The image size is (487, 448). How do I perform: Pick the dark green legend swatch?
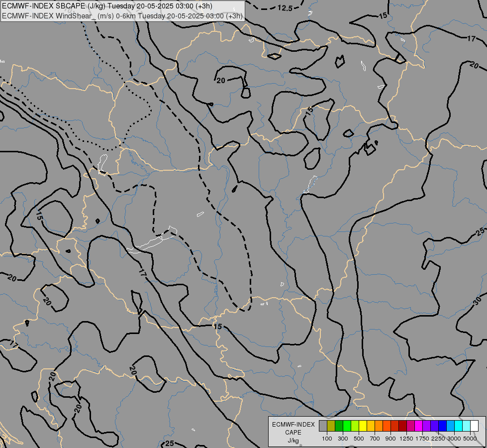[339, 426]
